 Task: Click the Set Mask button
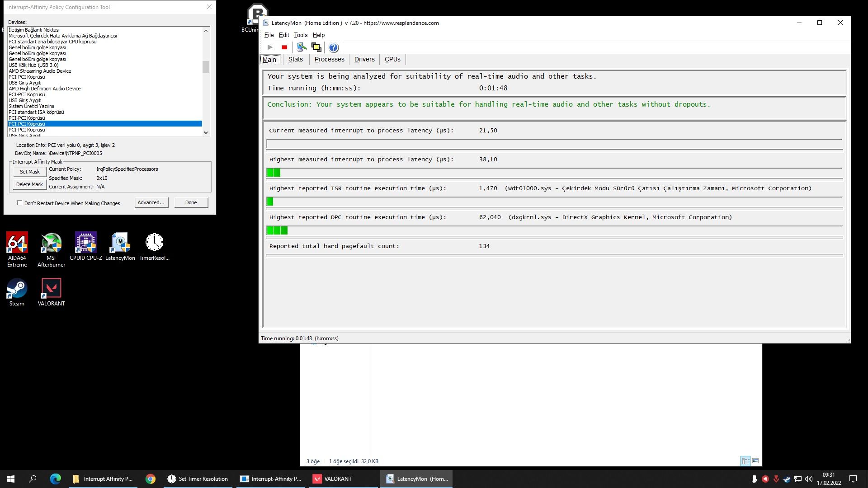point(29,172)
